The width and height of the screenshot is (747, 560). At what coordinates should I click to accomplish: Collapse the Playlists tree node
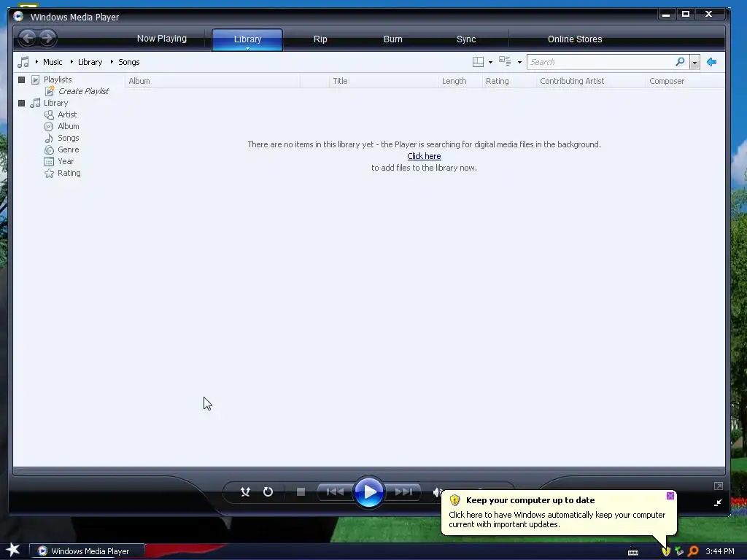21,79
